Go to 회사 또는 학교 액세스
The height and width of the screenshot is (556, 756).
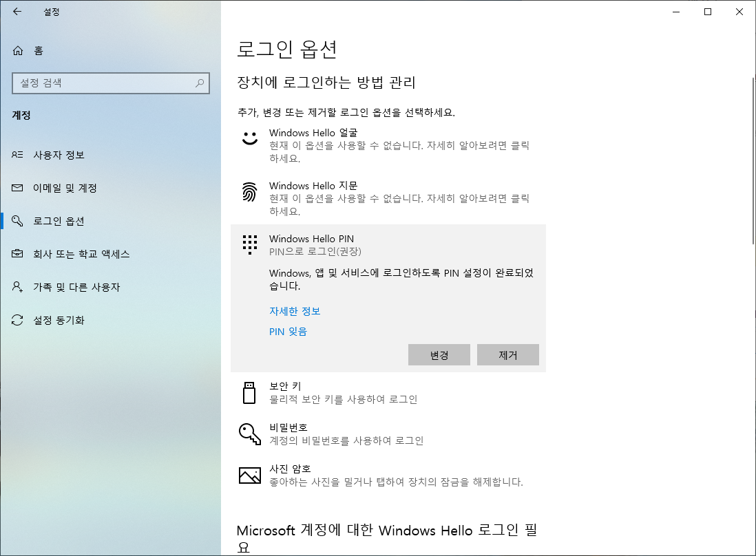tap(110, 254)
